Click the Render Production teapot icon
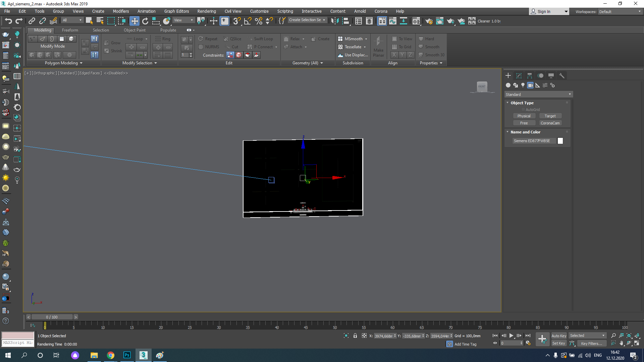The height and width of the screenshot is (362, 644). click(450, 21)
